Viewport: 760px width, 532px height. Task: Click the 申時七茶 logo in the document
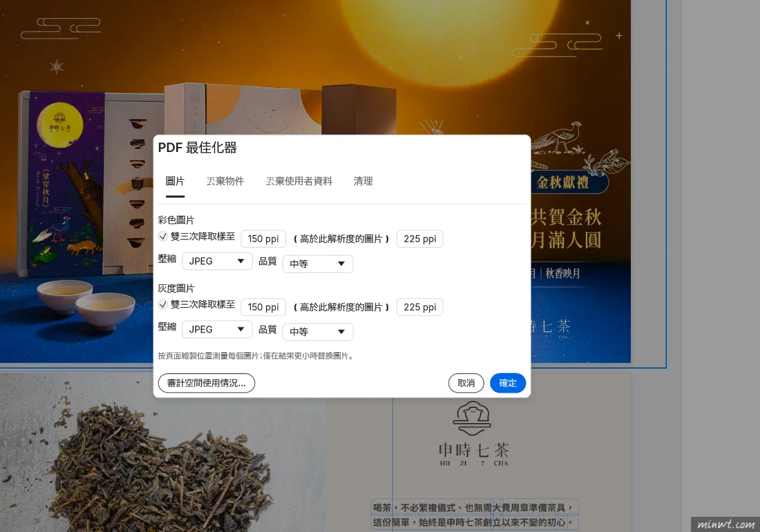click(x=474, y=434)
